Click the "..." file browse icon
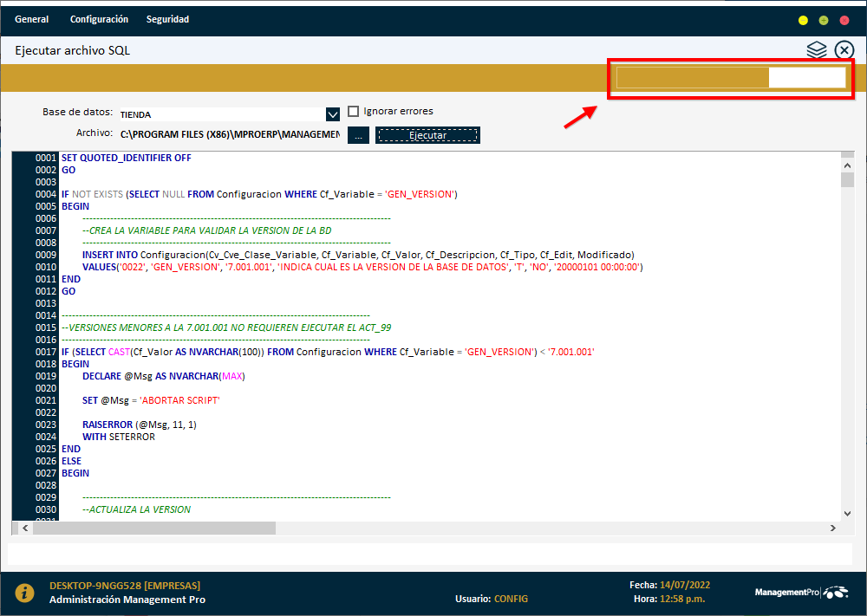This screenshot has height=616, width=867. pos(358,134)
